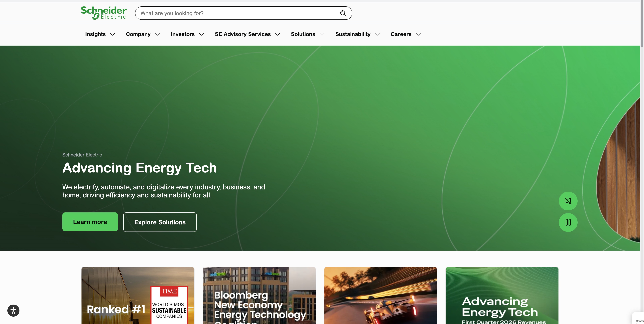Screen dimensions: 644x324
Task: Expand the SE Advisory Services chevron
Action: click(278, 34)
